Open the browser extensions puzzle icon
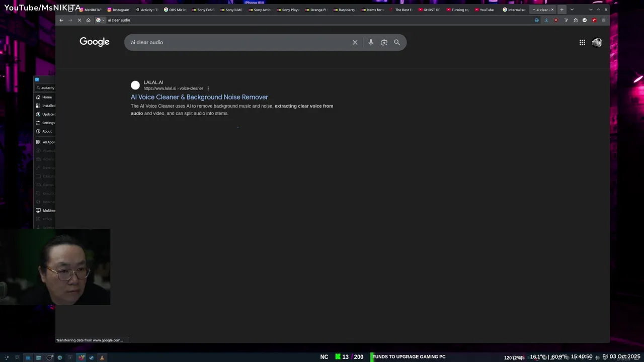 click(576, 20)
